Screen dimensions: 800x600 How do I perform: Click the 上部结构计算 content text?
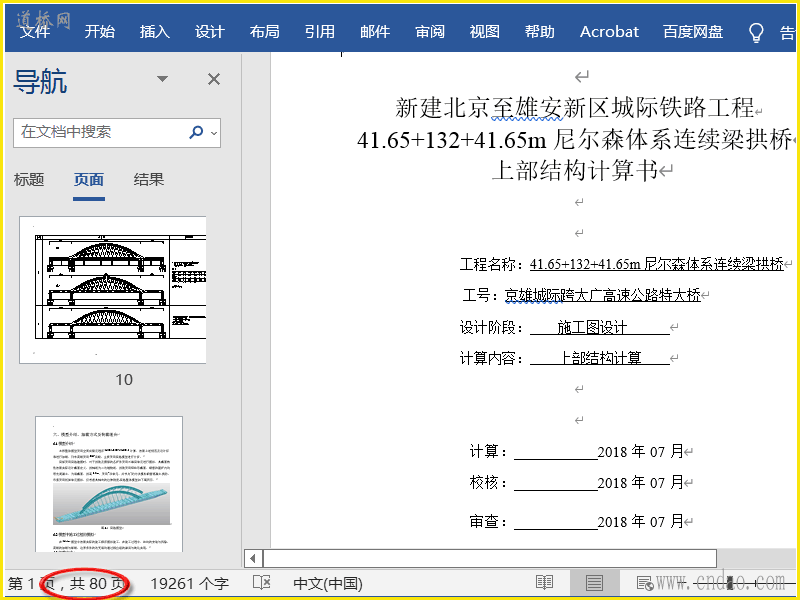[x=600, y=358]
